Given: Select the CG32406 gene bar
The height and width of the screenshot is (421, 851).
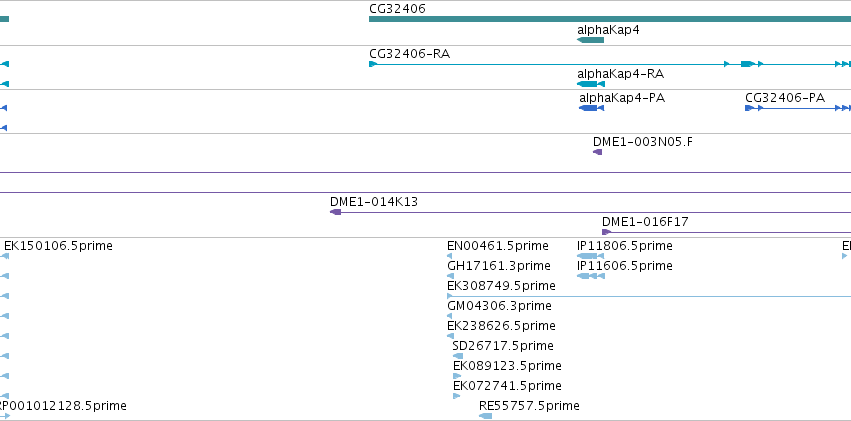Looking at the screenshot, I should click(610, 20).
